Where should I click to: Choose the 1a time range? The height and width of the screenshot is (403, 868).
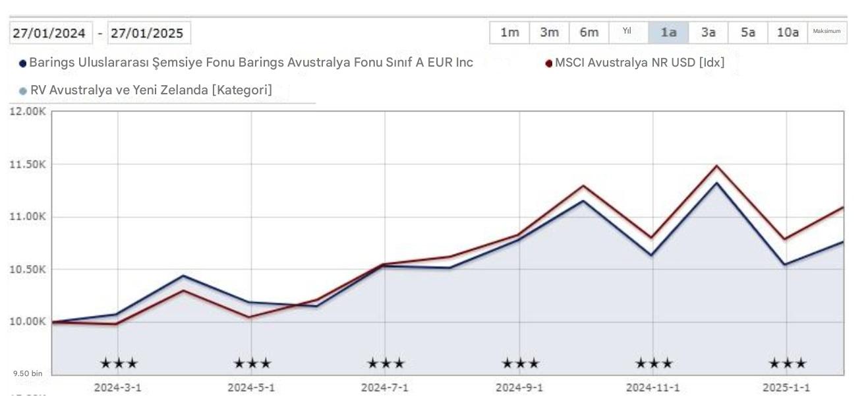[x=668, y=32]
